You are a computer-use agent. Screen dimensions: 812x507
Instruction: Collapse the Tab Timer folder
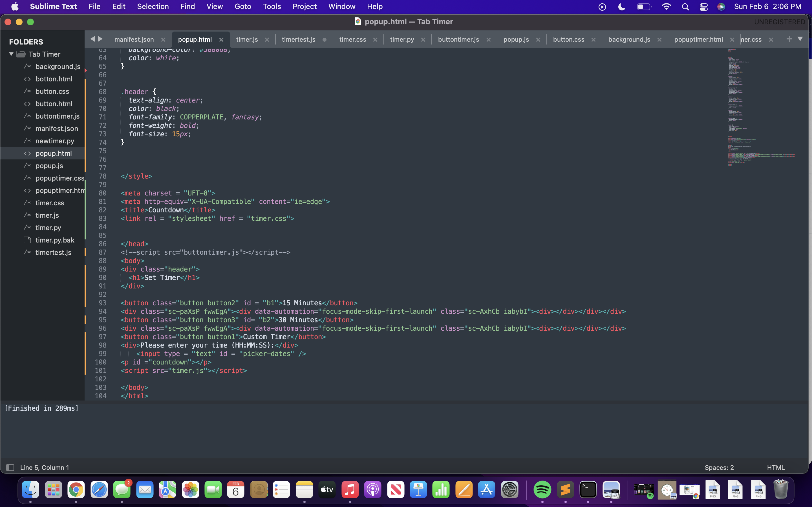(x=11, y=54)
